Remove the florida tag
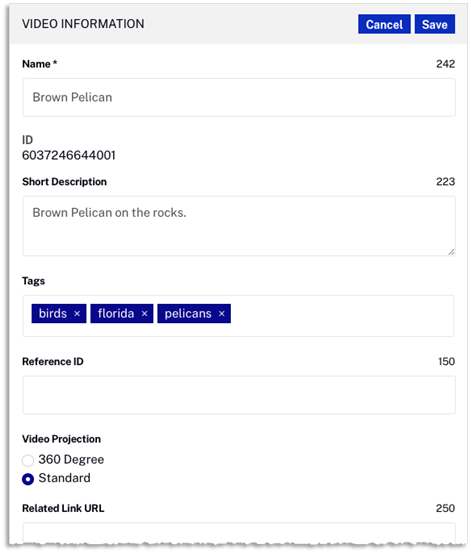Screen dimensions: 471x554 click(144, 313)
